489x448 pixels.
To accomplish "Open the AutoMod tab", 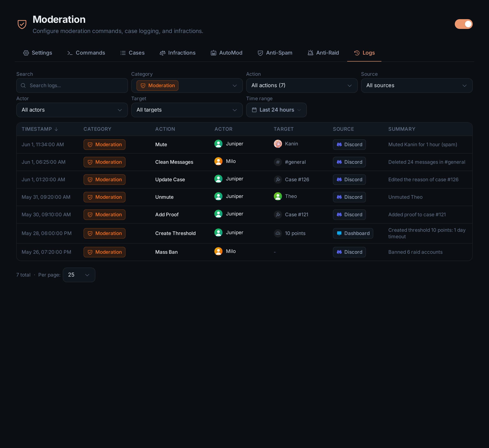I will (227, 53).
